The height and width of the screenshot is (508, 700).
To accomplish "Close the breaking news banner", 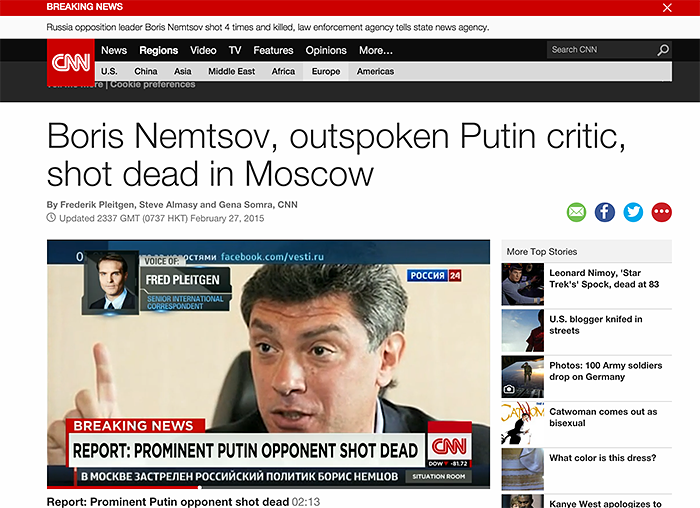I will point(668,8).
